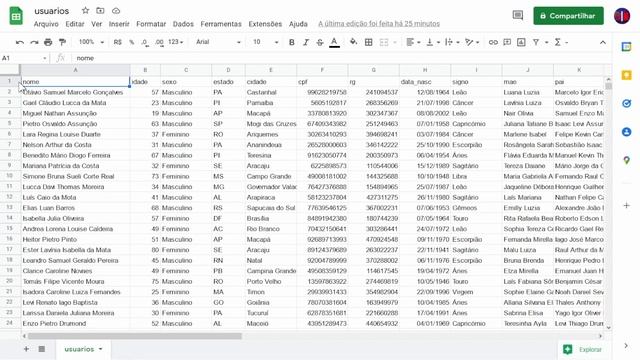
Task: Open Contacts side panel
Action: tap(627, 132)
